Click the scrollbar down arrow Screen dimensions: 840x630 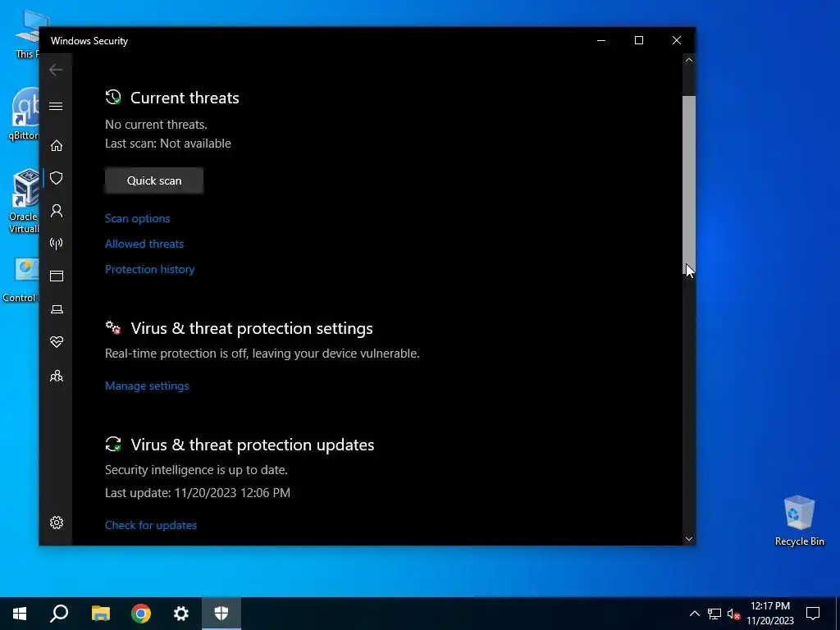point(689,539)
